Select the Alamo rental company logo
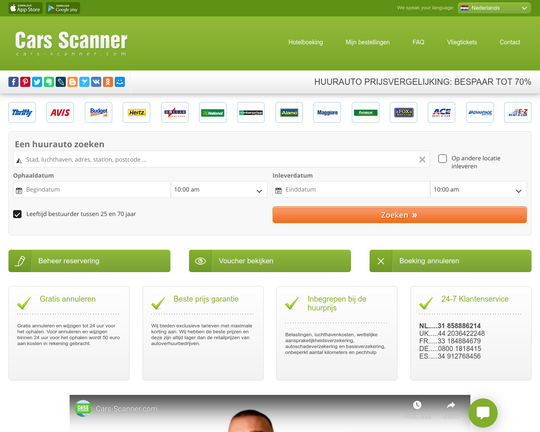Image resolution: width=540 pixels, height=432 pixels. pyautogui.click(x=289, y=112)
